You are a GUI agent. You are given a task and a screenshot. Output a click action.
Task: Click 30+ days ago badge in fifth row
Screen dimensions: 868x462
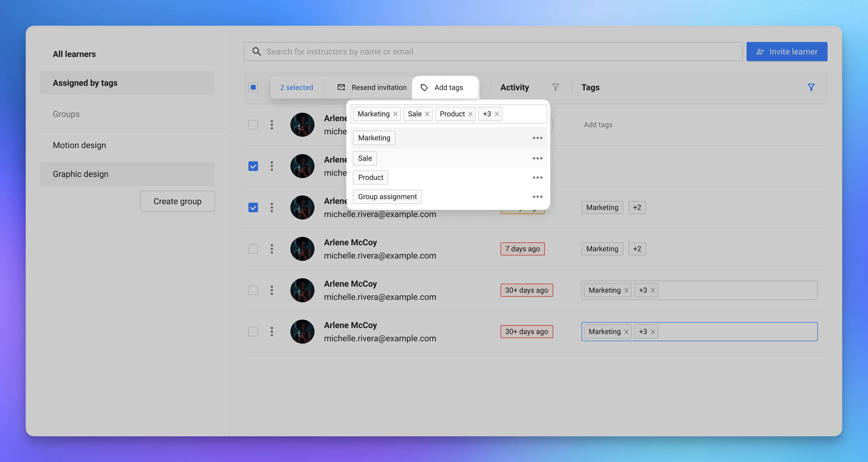click(527, 290)
